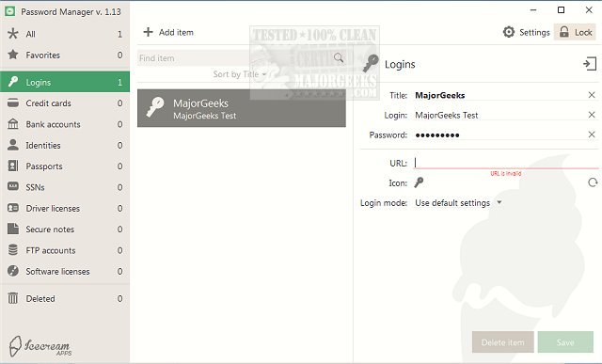Expand the Login mode dropdown
602x364 pixels.
[x=458, y=203]
